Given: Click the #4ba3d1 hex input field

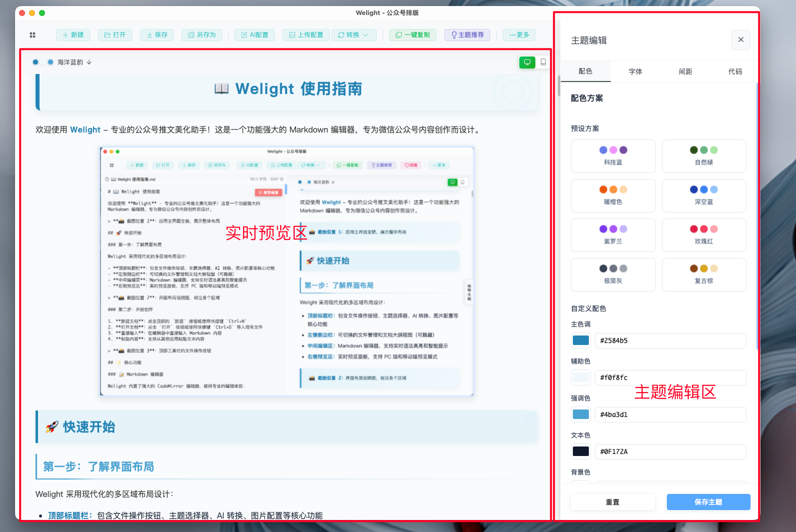Looking at the screenshot, I should [x=670, y=414].
